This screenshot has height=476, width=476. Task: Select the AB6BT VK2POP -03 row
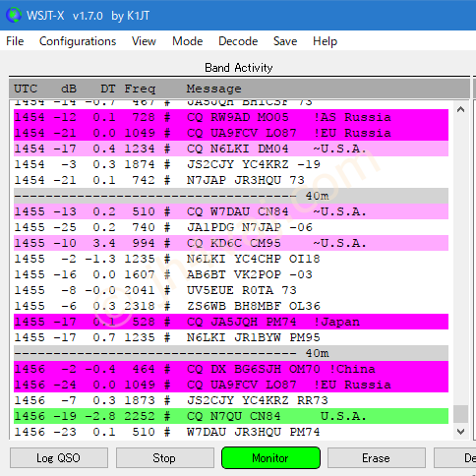[231, 274]
